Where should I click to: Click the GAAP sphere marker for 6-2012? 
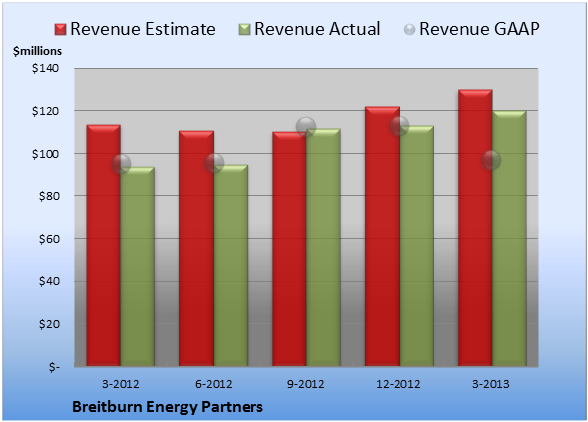pos(214,163)
